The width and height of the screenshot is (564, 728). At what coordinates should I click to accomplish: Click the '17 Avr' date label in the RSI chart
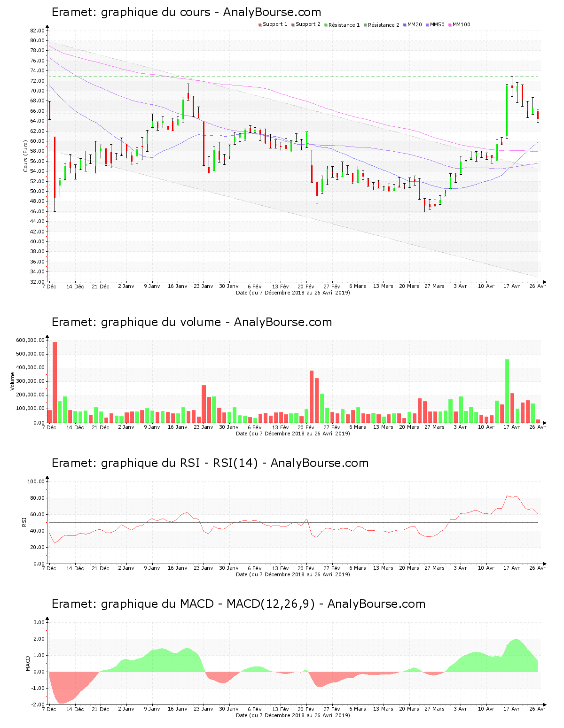[x=512, y=568]
